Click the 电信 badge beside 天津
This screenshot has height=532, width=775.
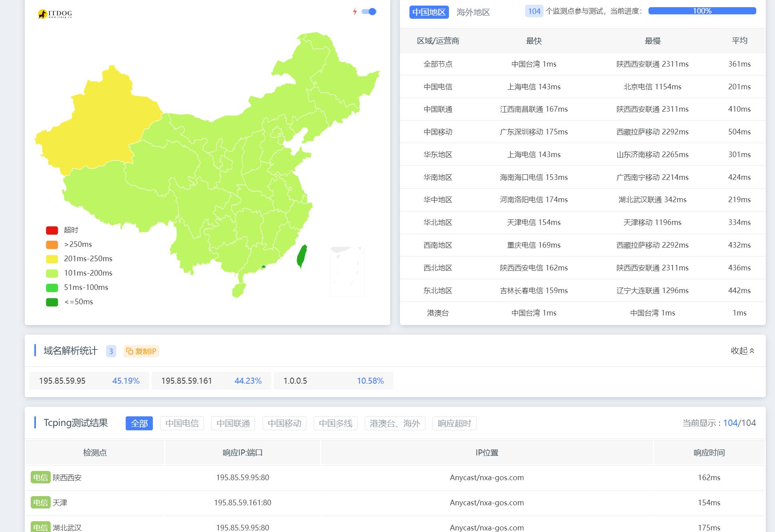pyautogui.click(x=40, y=502)
